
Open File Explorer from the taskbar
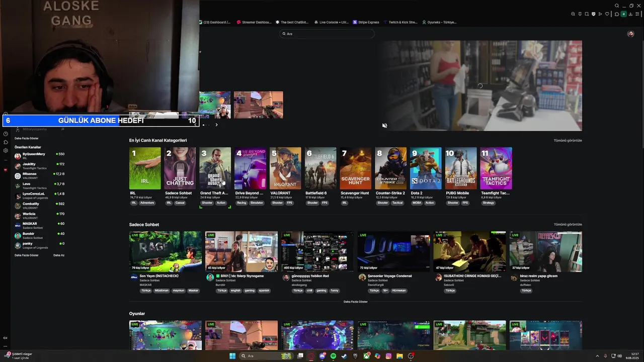pos(399,356)
